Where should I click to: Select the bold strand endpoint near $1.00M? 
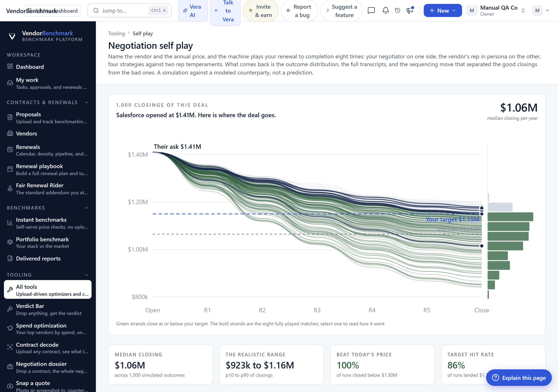point(481,246)
